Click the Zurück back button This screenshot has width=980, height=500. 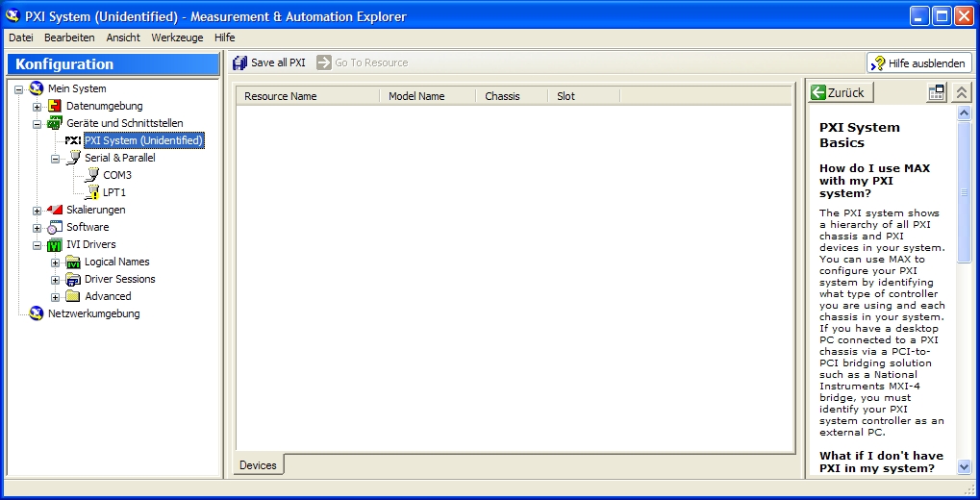tap(841, 92)
